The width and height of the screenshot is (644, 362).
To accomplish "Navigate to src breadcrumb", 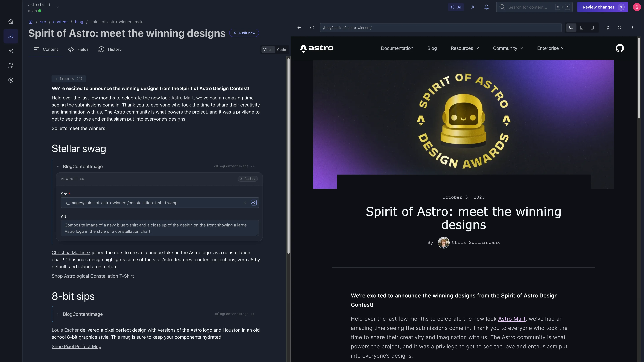I will [43, 22].
